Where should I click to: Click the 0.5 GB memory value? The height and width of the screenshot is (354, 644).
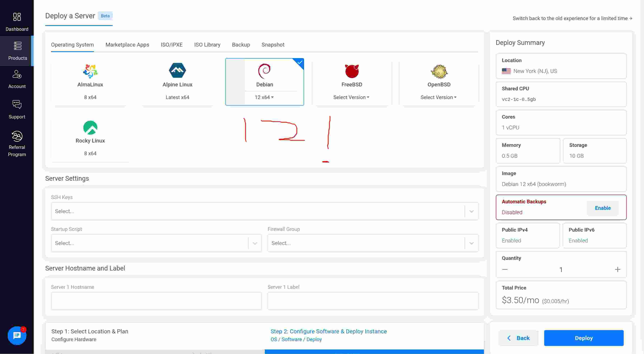509,156
